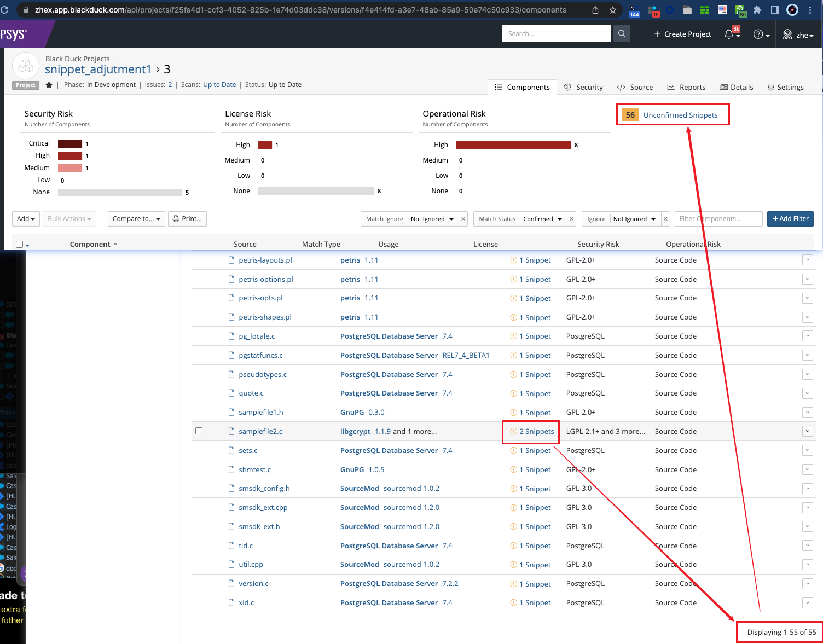Open the Unconfirmed Snippets link

[x=680, y=115]
